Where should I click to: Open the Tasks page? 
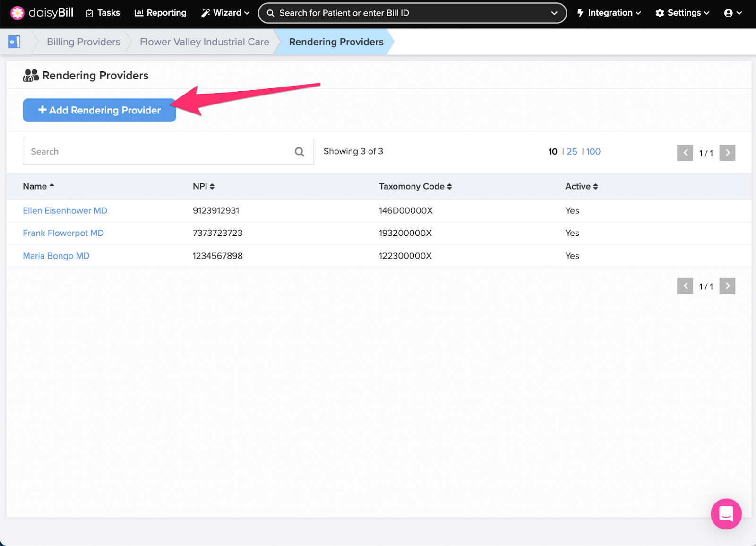[103, 13]
